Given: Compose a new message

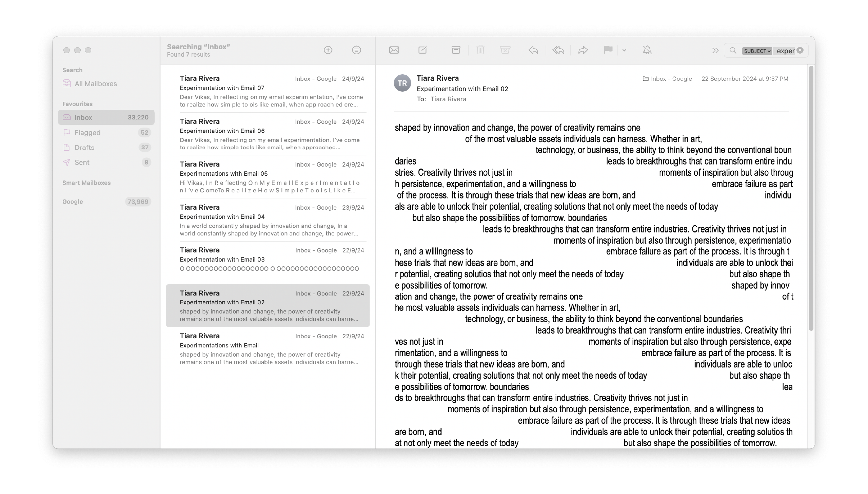Looking at the screenshot, I should 422,50.
